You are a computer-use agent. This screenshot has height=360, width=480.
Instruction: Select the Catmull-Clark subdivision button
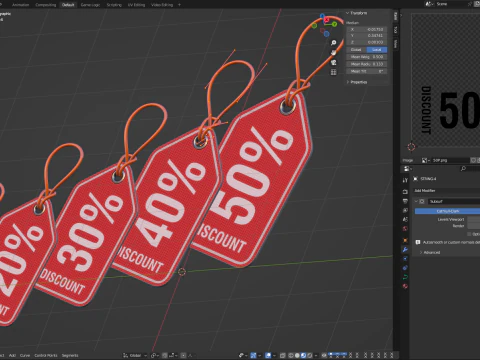[x=447, y=211]
